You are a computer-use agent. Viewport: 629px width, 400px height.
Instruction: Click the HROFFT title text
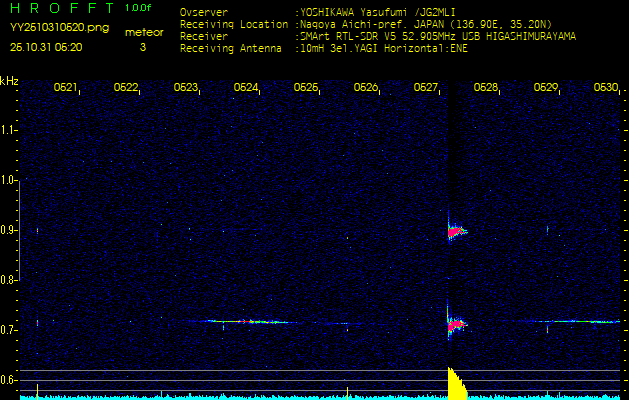click(61, 8)
